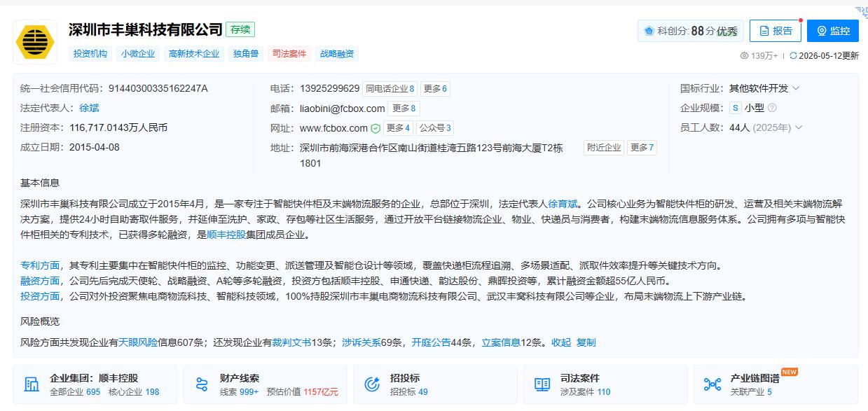
Task: Expand 更多 4 next to website
Action: (x=398, y=128)
